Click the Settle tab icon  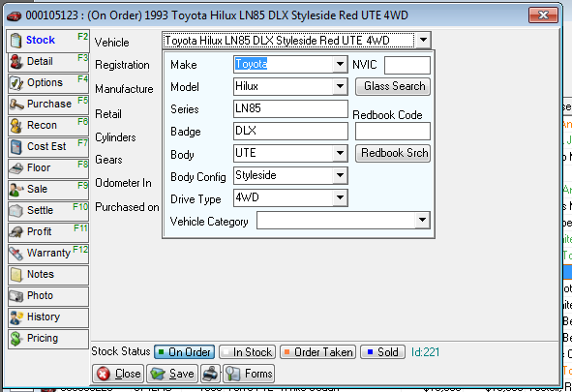click(16, 211)
